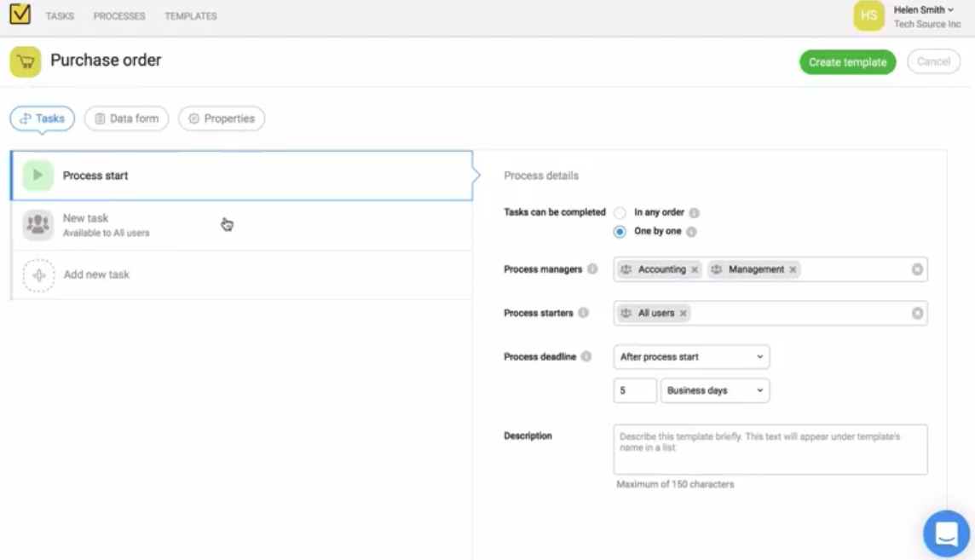
Task: Click the Add new task plus icon
Action: 38,275
